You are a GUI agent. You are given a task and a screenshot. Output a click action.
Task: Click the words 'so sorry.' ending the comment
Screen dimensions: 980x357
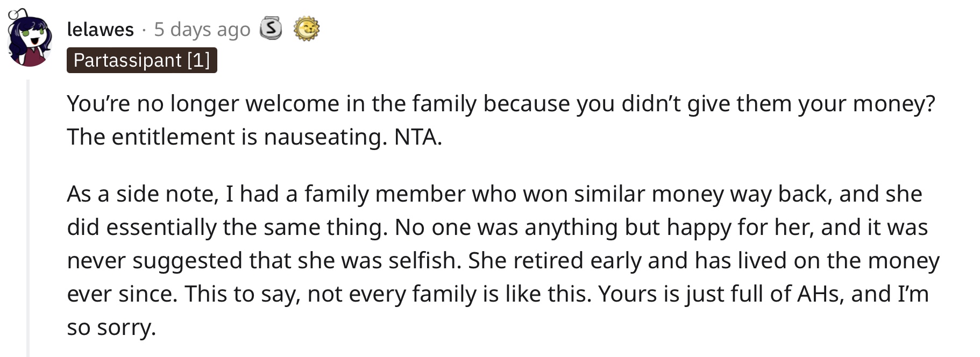(111, 327)
